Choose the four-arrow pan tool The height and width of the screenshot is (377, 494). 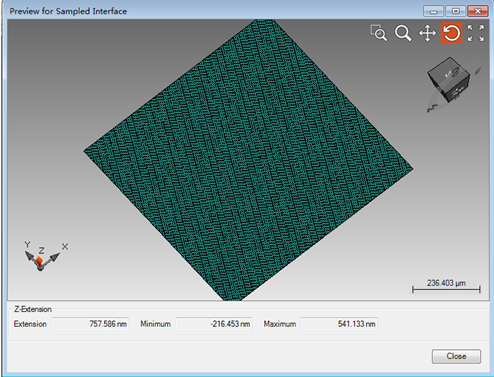427,33
